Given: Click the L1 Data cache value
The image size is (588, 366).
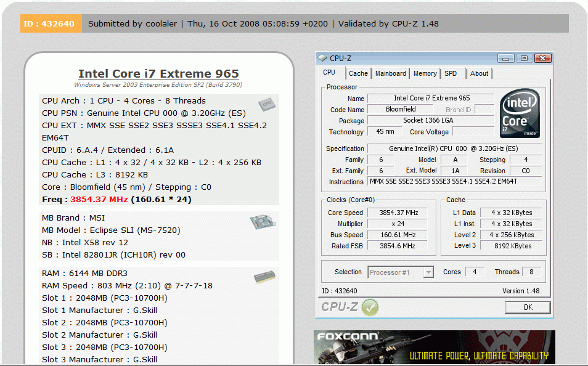Looking at the screenshot, I should (x=511, y=213).
